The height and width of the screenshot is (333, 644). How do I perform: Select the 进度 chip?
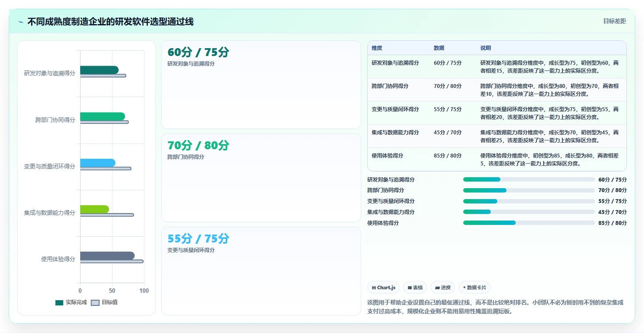point(443,287)
